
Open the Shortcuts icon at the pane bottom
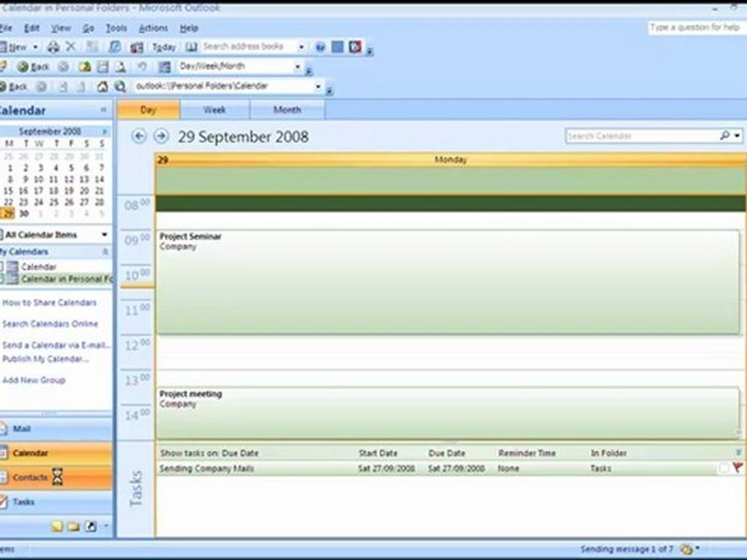point(90,527)
